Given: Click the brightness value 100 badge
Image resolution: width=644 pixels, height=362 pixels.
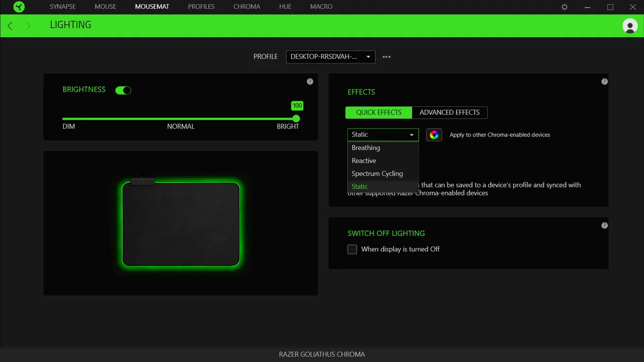Looking at the screenshot, I should [297, 105].
